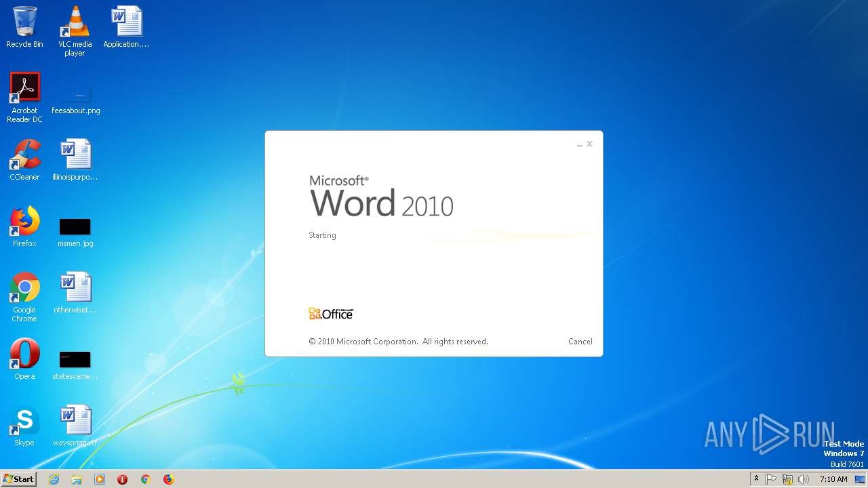Click the Show desktop button
Screen dimensions: 868x488
[861, 479]
